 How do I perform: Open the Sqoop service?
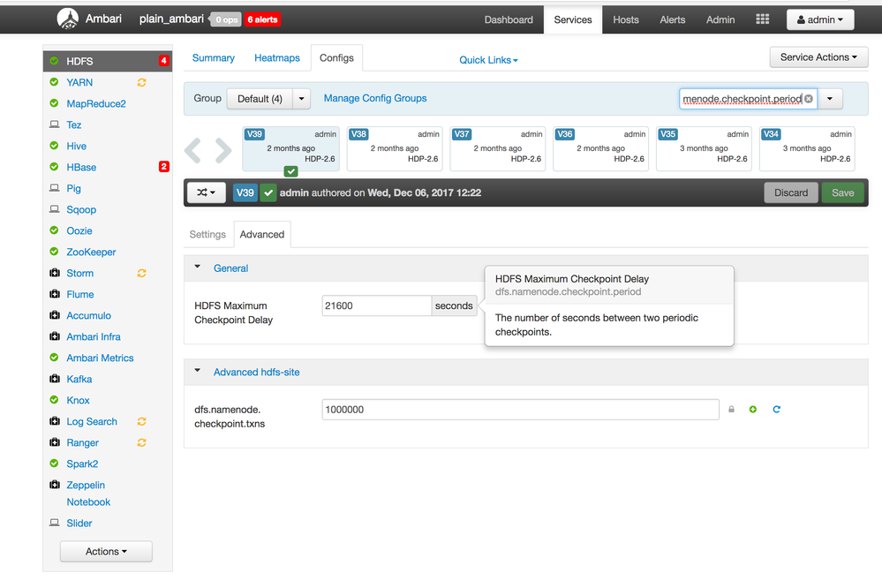coord(81,209)
